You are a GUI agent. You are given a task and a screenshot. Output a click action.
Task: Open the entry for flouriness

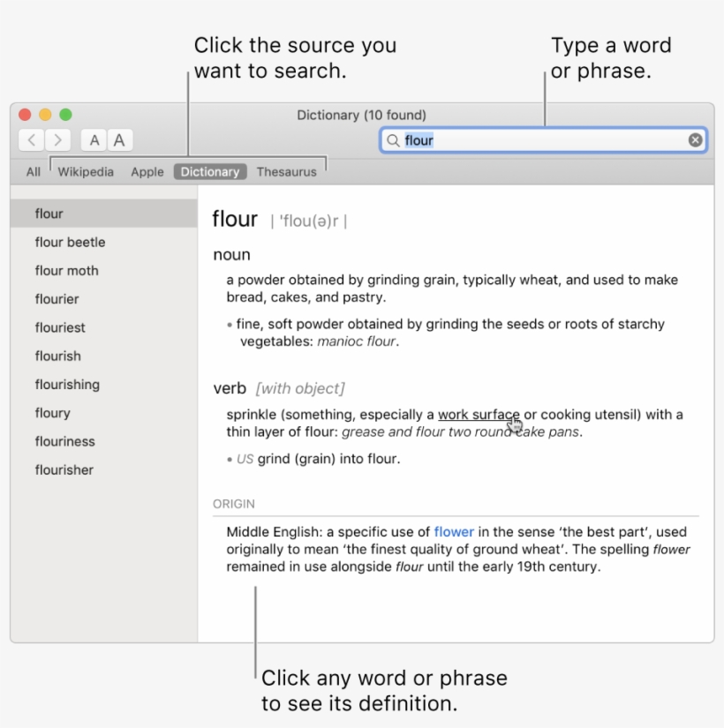[64, 441]
